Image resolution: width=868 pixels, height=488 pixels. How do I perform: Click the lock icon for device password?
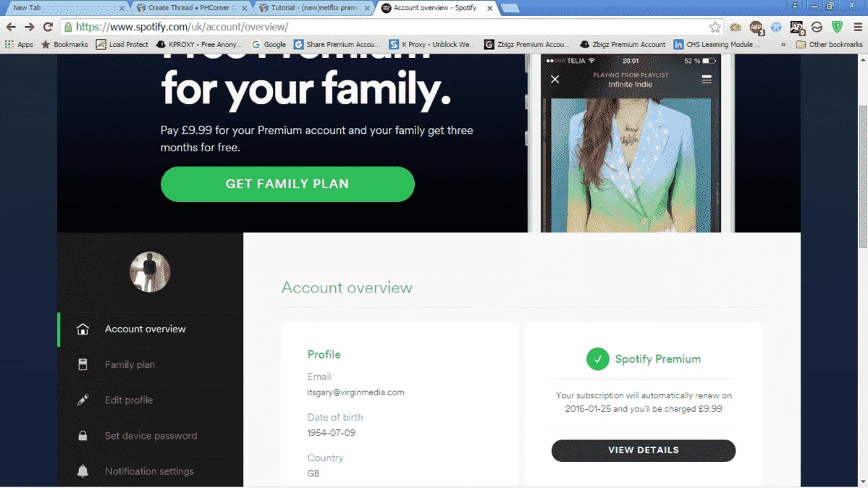[x=83, y=435]
